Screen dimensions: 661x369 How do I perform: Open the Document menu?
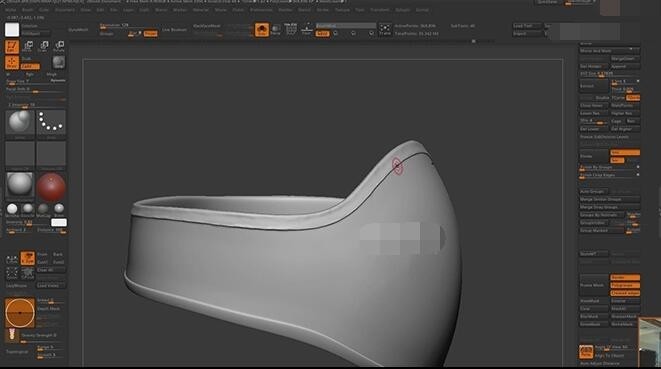pos(65,10)
